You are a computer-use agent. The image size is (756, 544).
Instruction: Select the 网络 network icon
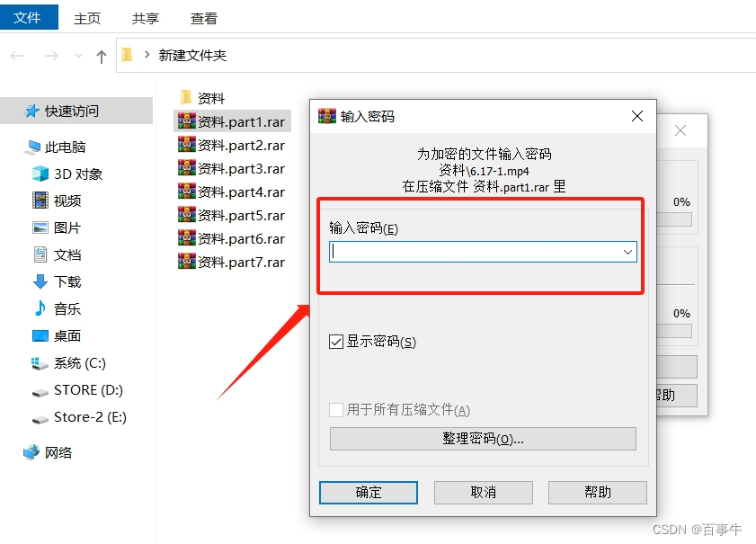click(x=31, y=452)
